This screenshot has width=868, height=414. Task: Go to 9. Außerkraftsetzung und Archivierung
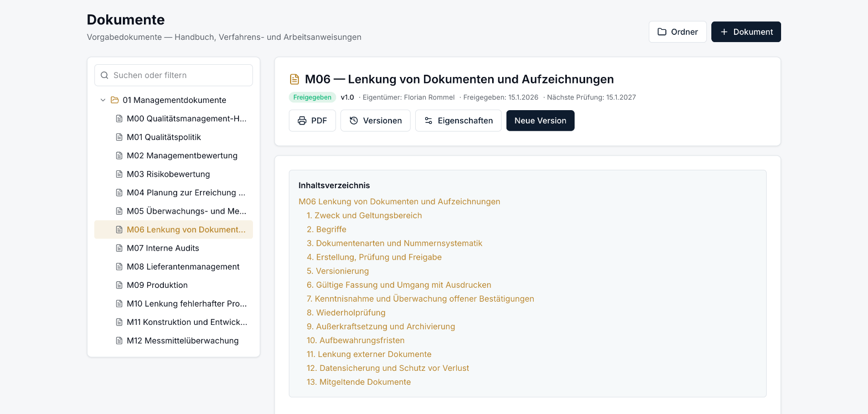click(x=381, y=327)
